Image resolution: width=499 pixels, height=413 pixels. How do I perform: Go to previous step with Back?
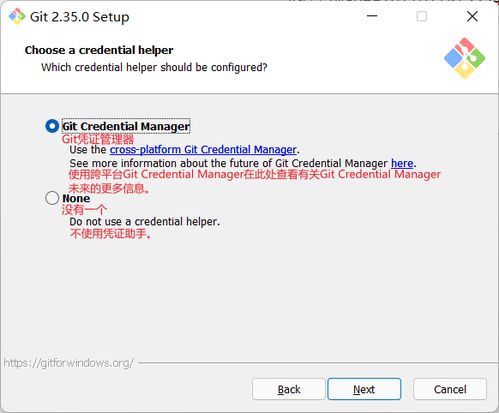coord(289,389)
